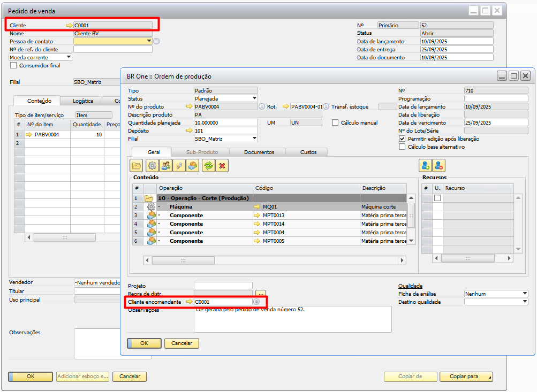Click the red X delete toolbar icon
This screenshot has height=392, width=537.
pyautogui.click(x=222, y=166)
